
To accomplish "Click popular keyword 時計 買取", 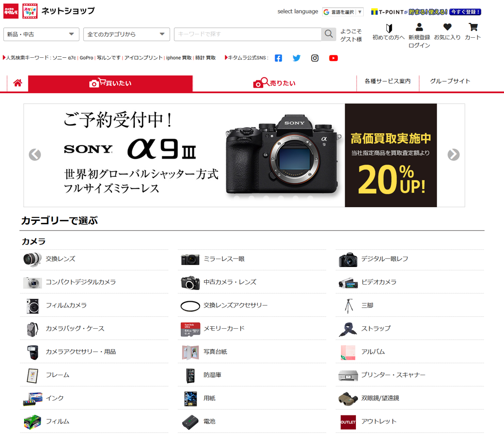I will [205, 58].
